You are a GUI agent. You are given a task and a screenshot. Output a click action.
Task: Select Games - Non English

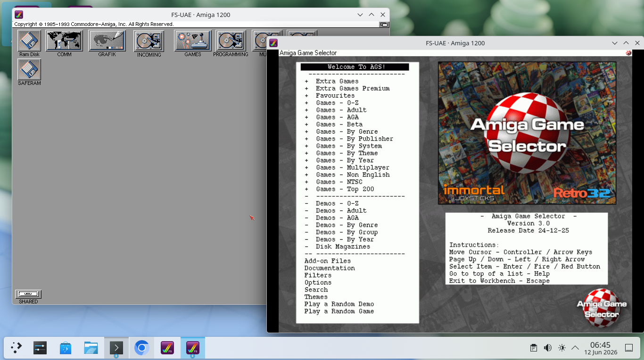point(347,175)
